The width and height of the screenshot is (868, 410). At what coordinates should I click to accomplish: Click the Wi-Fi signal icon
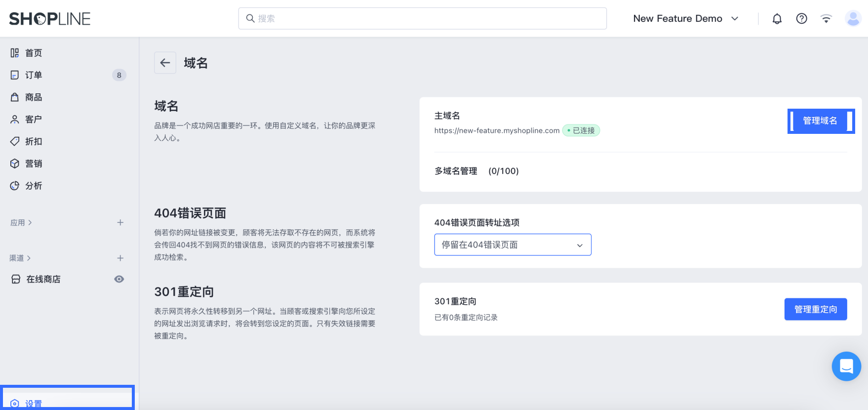click(826, 19)
